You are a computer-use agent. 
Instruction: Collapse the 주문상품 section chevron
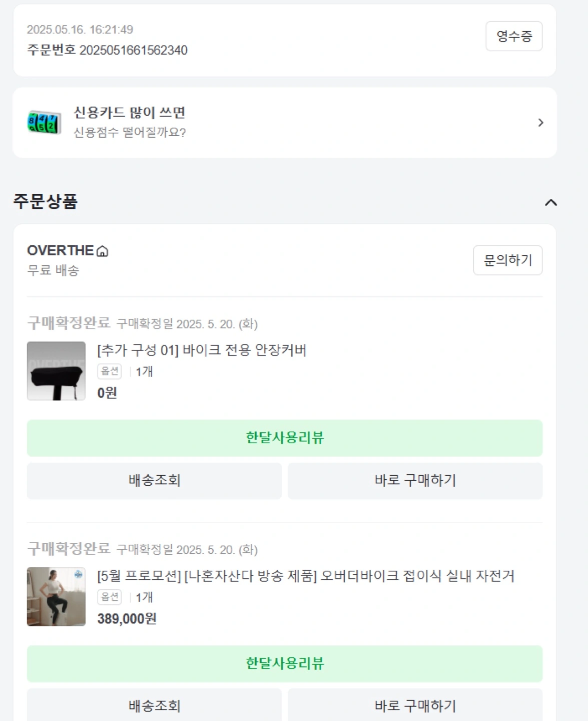click(550, 202)
